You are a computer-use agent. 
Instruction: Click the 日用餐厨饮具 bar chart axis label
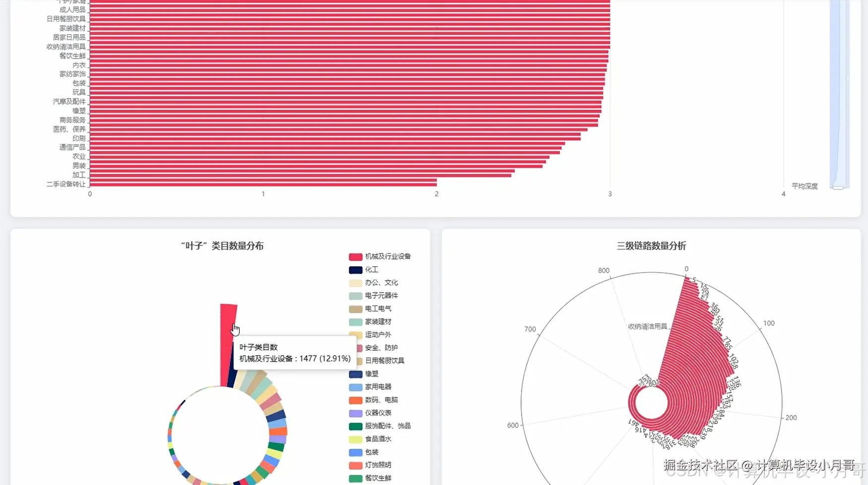66,19
